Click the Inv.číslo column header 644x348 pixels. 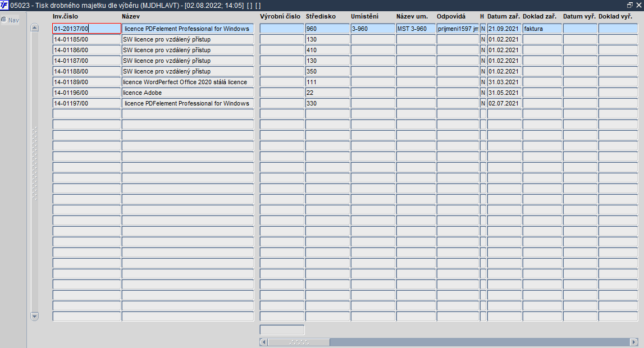click(x=65, y=16)
